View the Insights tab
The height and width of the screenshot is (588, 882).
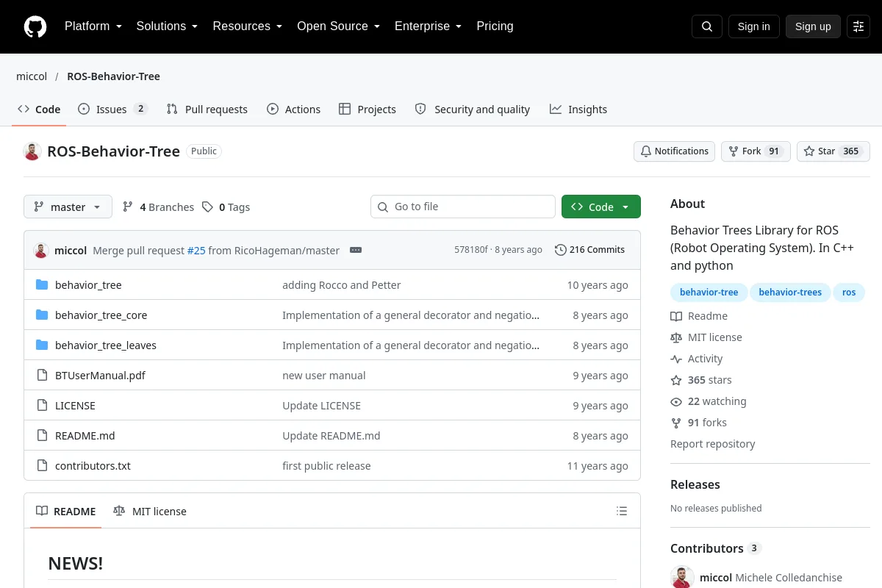[578, 110]
